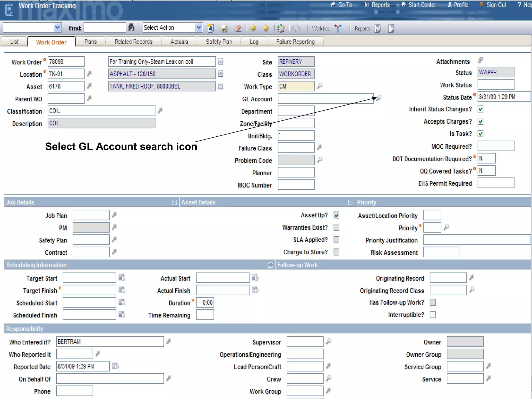Viewport: 532px width, 399px height.
Task: Click the Go To link
Action: tap(341, 5)
